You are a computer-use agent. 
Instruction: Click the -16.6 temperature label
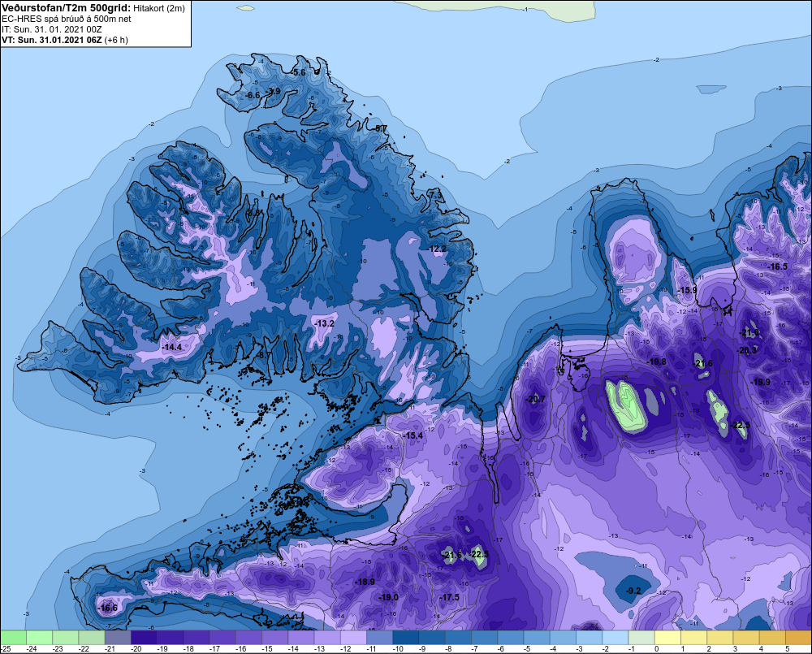coord(107,608)
